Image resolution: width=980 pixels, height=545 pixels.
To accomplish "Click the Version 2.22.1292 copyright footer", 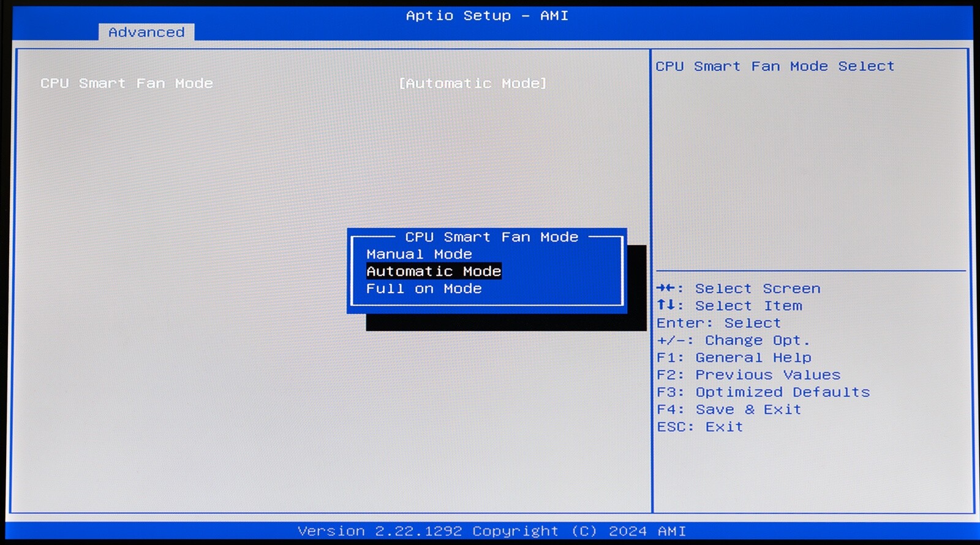I will (491, 531).
